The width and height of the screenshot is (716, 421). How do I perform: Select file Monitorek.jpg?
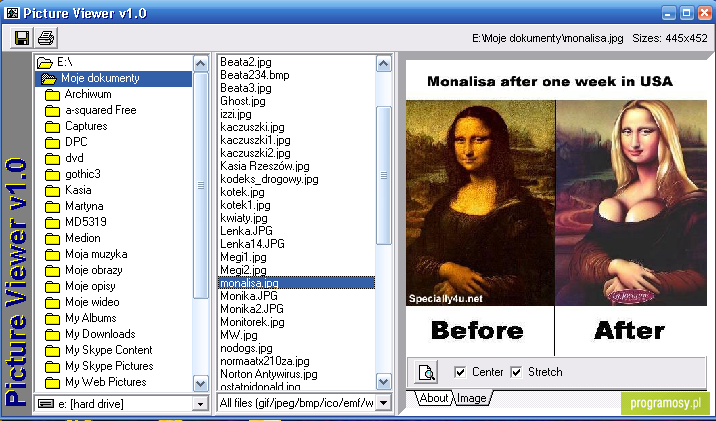click(x=252, y=322)
